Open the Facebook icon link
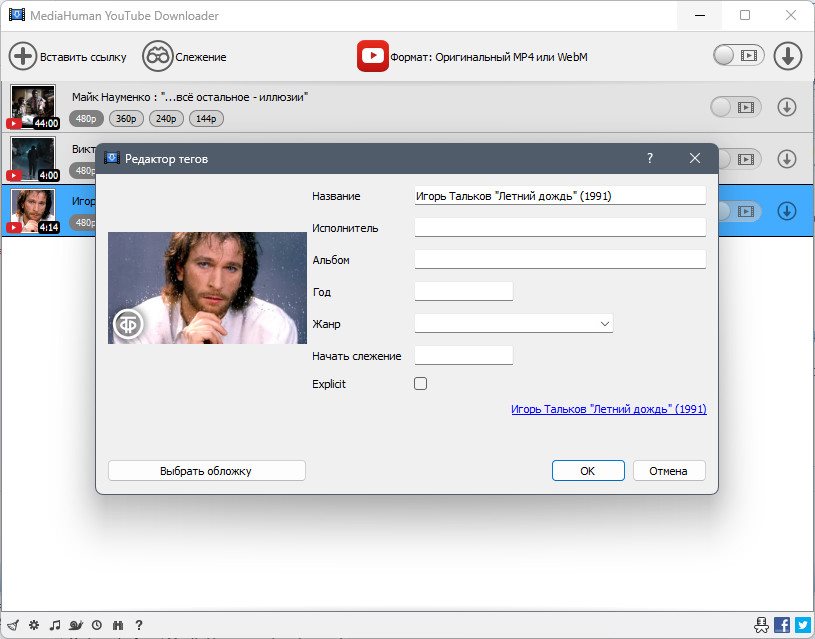The width and height of the screenshot is (815, 639). click(x=782, y=625)
